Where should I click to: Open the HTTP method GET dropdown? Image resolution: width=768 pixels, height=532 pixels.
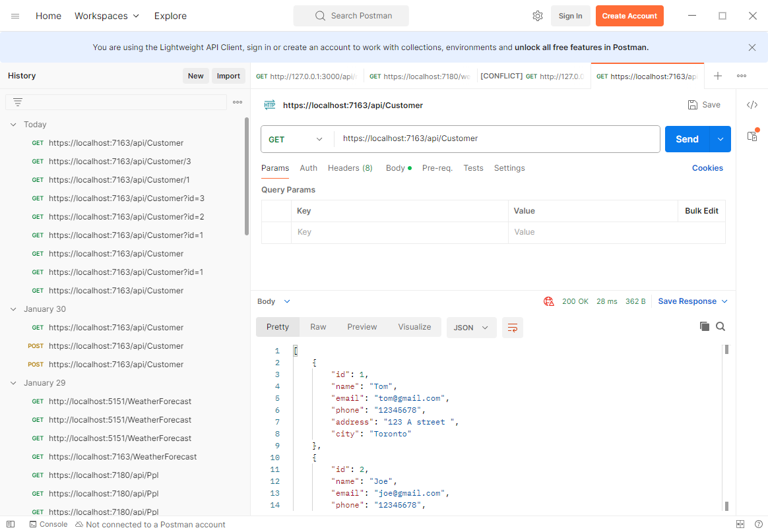296,139
